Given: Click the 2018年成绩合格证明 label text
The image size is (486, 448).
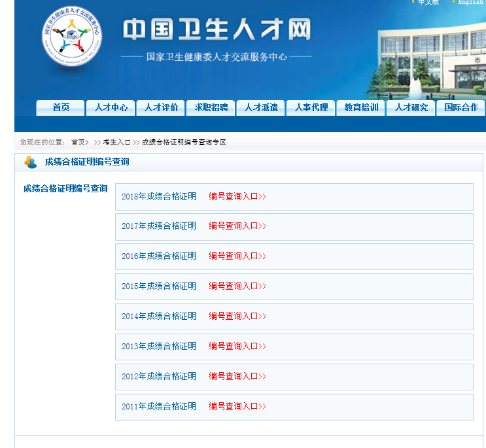Looking at the screenshot, I should coord(159,196).
